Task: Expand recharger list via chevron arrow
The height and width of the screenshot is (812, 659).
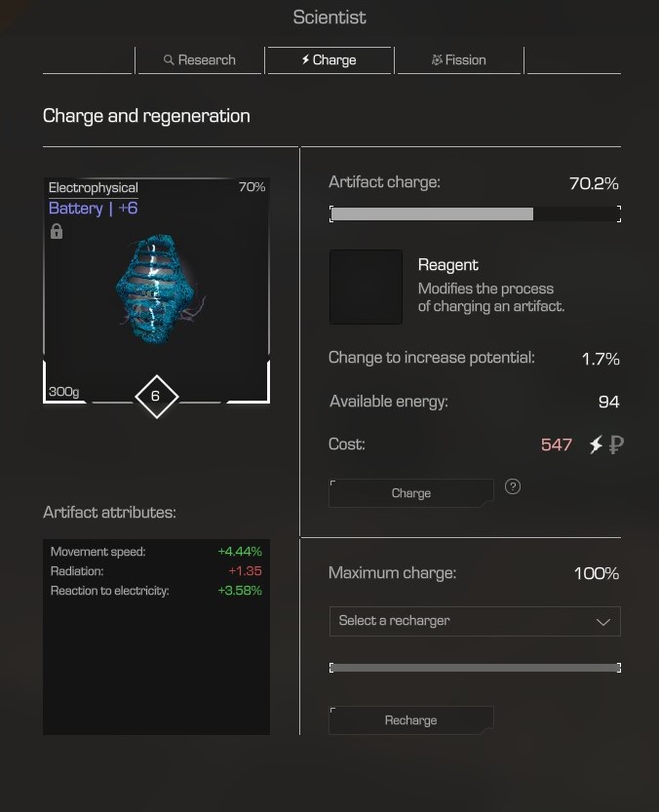Action: tap(603, 622)
